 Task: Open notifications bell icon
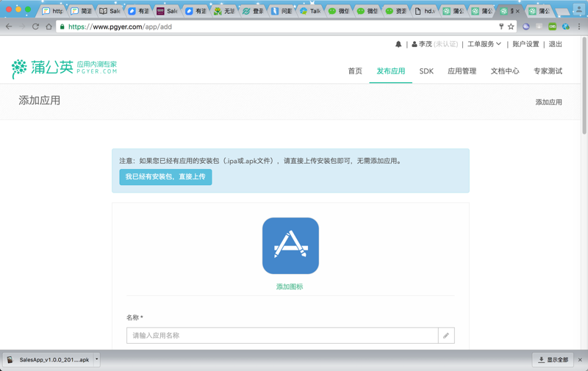[398, 44]
